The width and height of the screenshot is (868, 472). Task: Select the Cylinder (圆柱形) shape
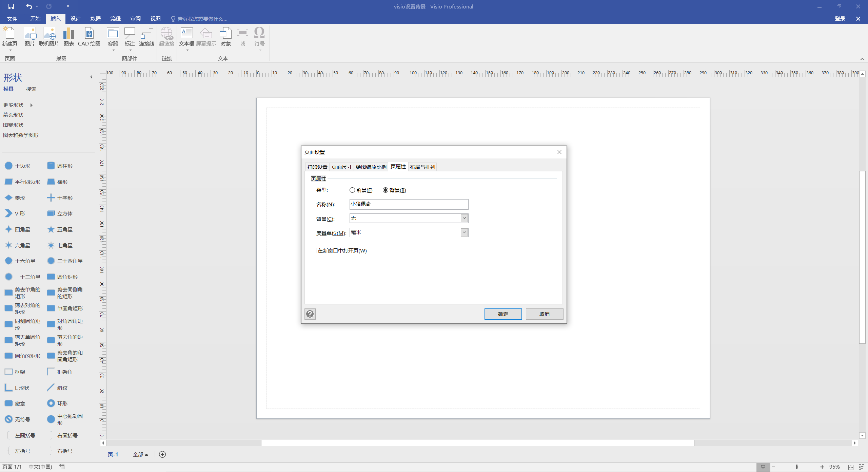click(x=60, y=166)
